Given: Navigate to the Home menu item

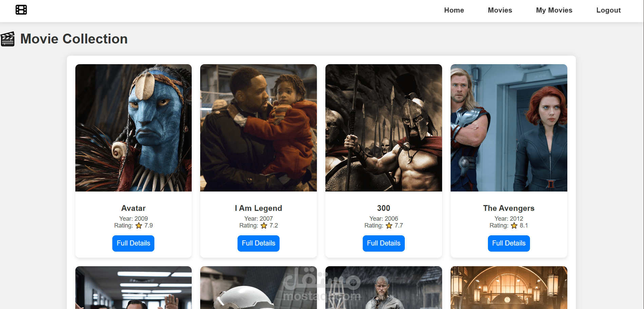Looking at the screenshot, I should coord(454,10).
